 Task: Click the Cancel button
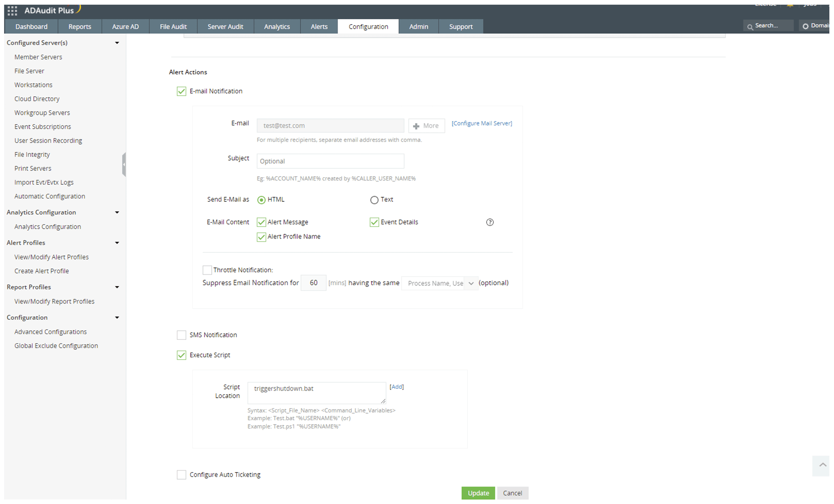coord(512,493)
